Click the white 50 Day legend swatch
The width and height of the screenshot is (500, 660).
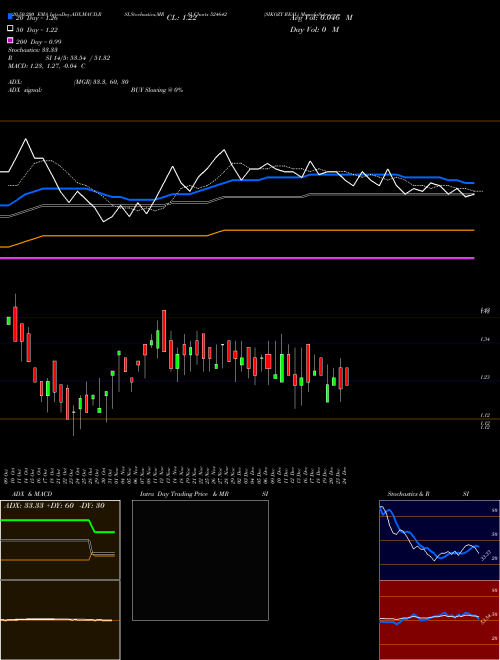pyautogui.click(x=10, y=29)
